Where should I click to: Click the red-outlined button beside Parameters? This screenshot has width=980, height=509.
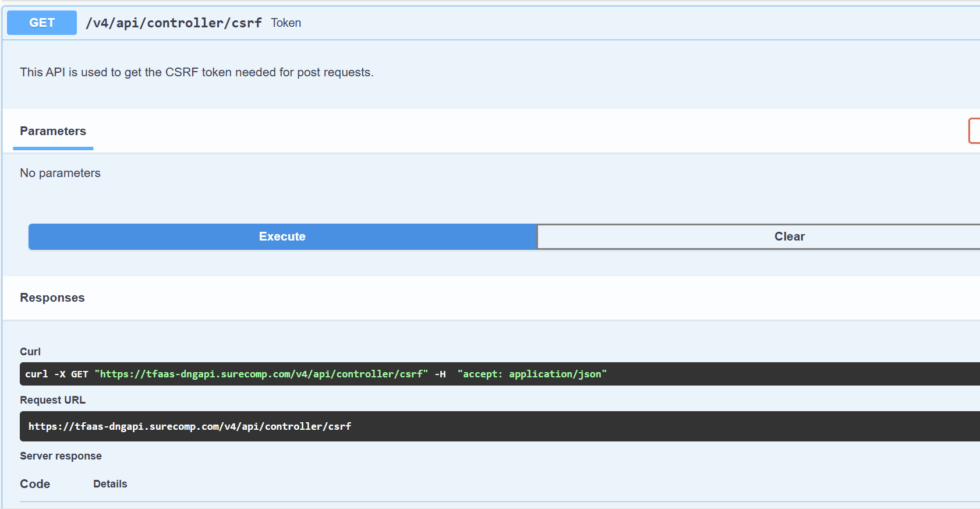coord(974,130)
